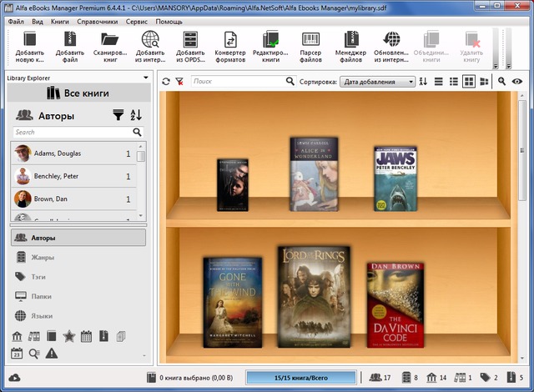Click the 'Добавить из OPDS' icon
534x392 pixels.
point(190,39)
